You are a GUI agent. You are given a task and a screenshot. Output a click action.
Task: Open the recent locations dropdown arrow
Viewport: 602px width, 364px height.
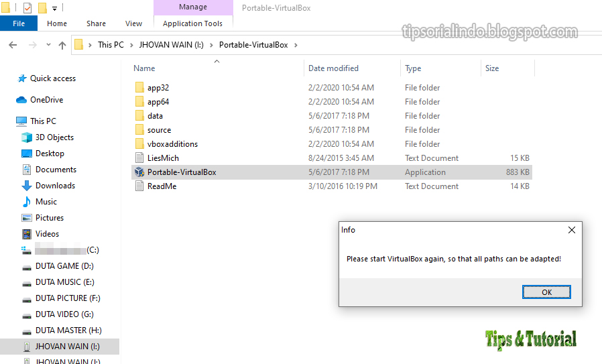click(48, 44)
